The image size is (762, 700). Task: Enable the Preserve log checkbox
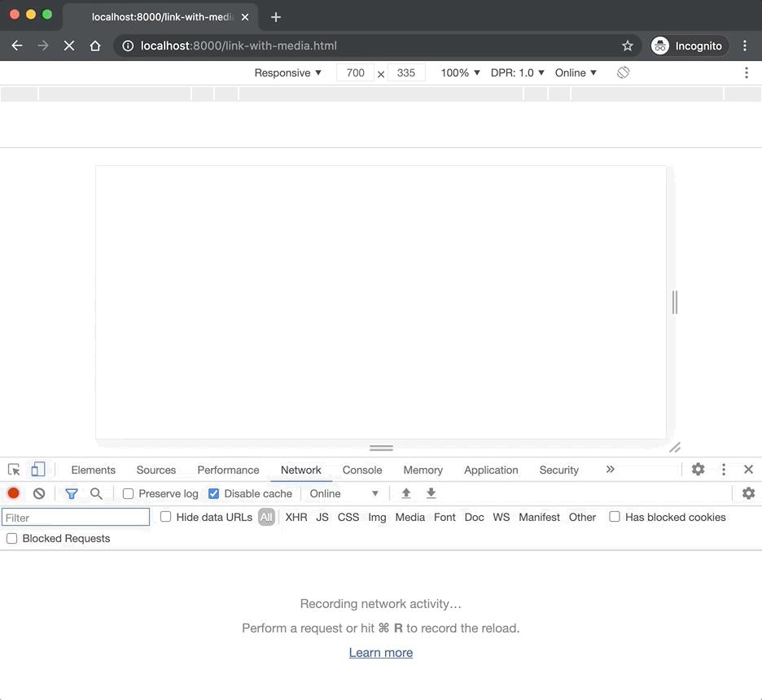(129, 493)
